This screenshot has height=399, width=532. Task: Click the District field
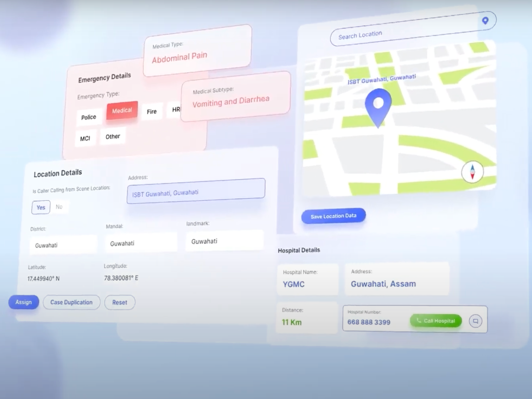(x=63, y=245)
